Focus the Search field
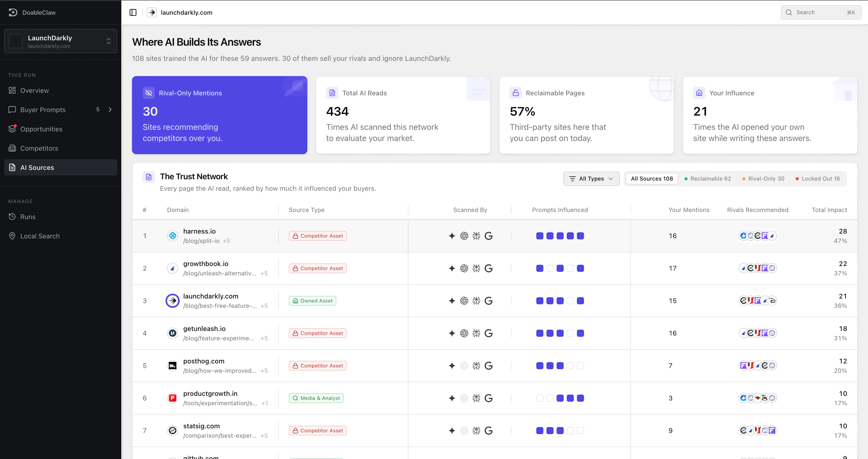The image size is (868, 459). 821,12
